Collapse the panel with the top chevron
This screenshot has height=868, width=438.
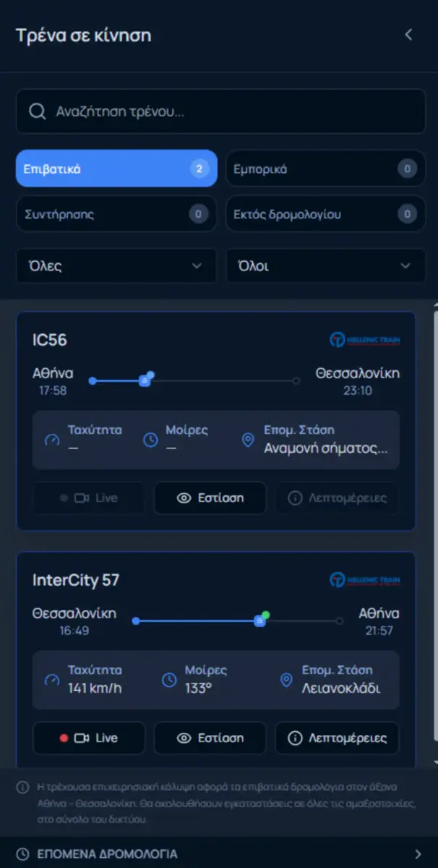tap(409, 34)
